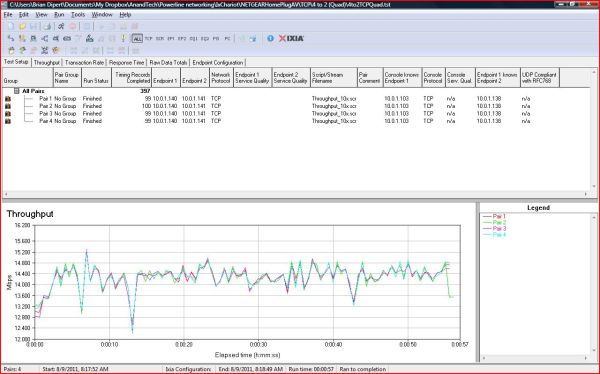The height and width of the screenshot is (374, 600).
Task: Click 'Run time: 00:00:57' in status bar
Action: tap(311, 369)
